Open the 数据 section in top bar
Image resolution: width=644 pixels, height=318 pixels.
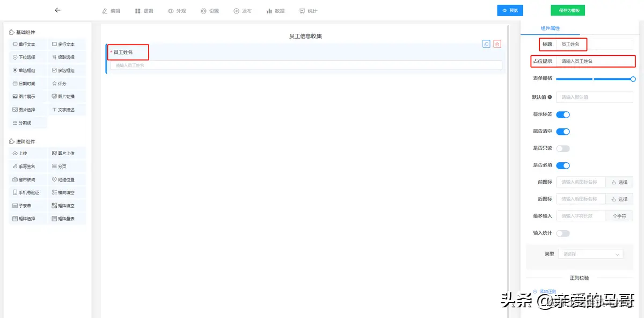(275, 10)
